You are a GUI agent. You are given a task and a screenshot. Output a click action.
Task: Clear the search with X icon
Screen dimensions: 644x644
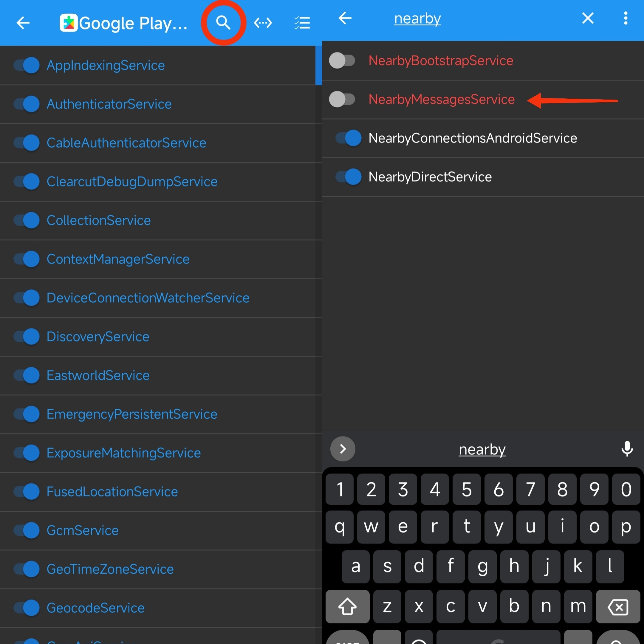[x=588, y=18]
